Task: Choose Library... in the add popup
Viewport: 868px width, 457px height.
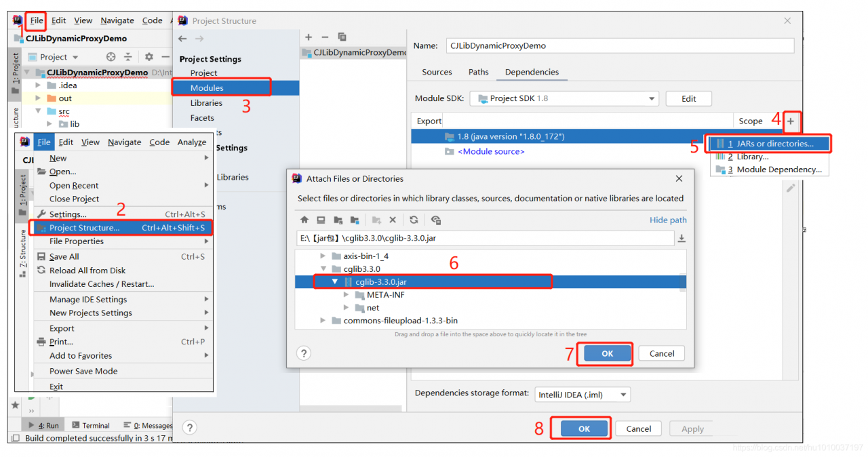Action: [770, 157]
